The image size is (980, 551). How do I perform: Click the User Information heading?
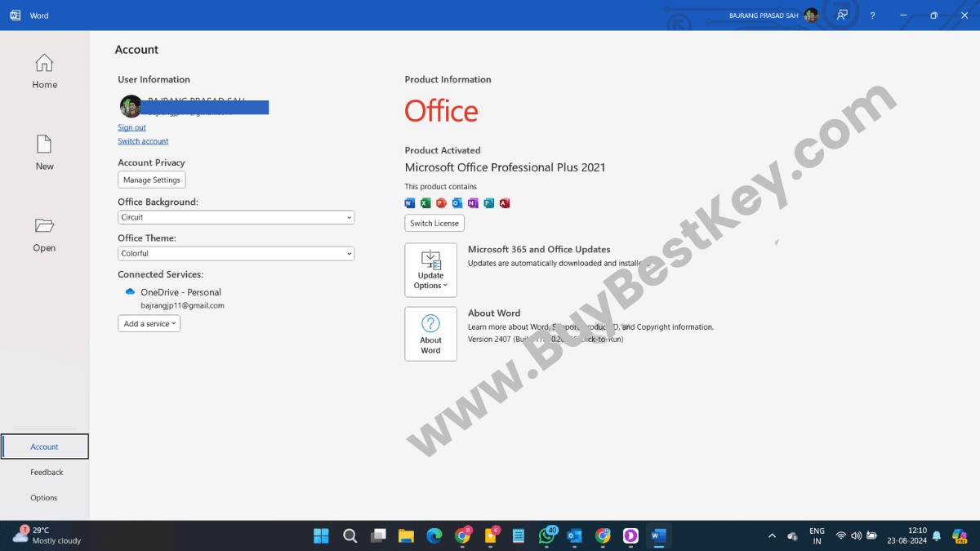click(x=154, y=79)
